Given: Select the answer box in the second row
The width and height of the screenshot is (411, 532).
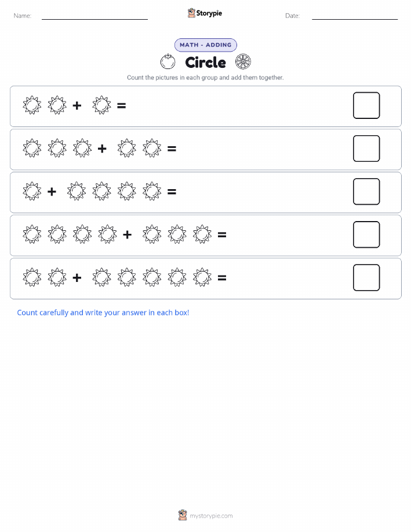Looking at the screenshot, I should 366,149.
